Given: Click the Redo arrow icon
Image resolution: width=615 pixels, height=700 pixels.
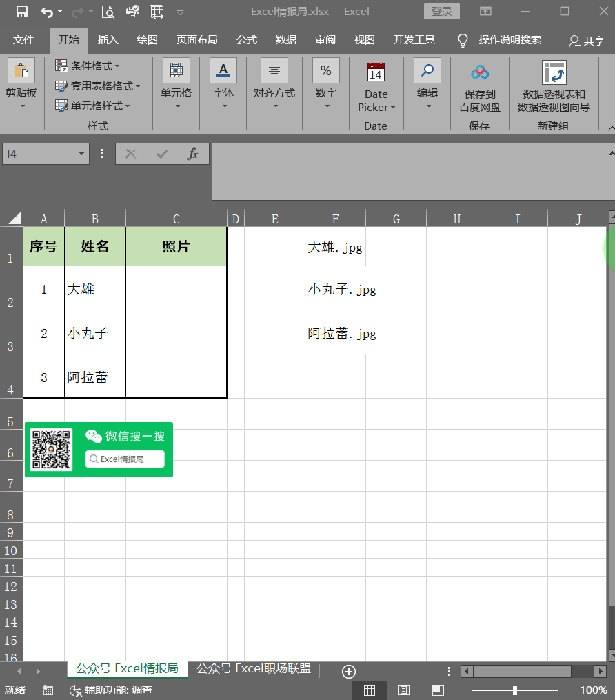Looking at the screenshot, I should coord(78,12).
